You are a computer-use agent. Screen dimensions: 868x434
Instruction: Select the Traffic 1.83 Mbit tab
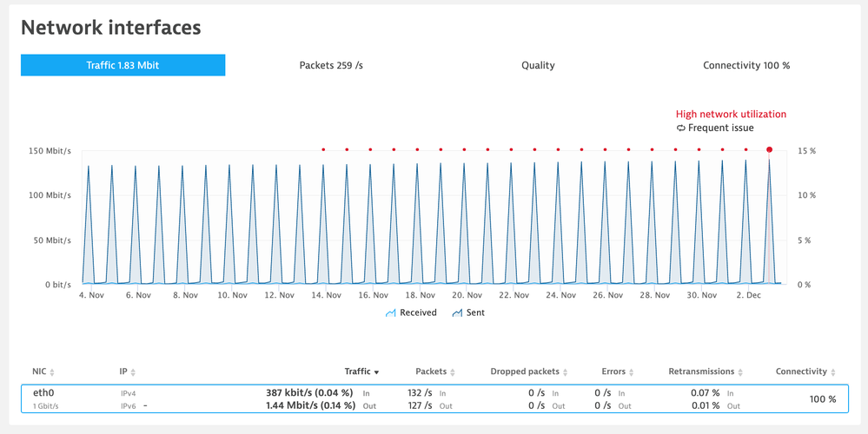click(123, 65)
